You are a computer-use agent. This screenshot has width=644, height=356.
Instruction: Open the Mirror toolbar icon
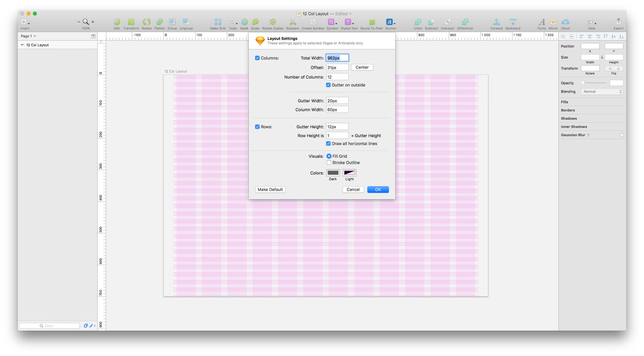point(553,22)
